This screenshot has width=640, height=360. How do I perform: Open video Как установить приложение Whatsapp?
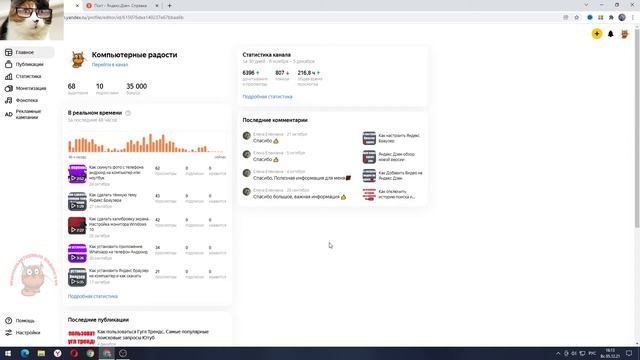[118, 249]
